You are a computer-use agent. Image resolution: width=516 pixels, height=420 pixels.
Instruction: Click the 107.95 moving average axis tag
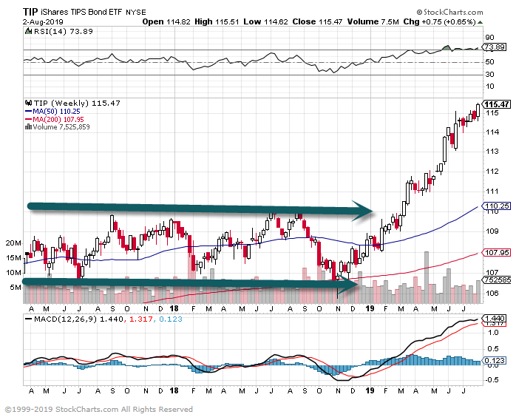497,252
